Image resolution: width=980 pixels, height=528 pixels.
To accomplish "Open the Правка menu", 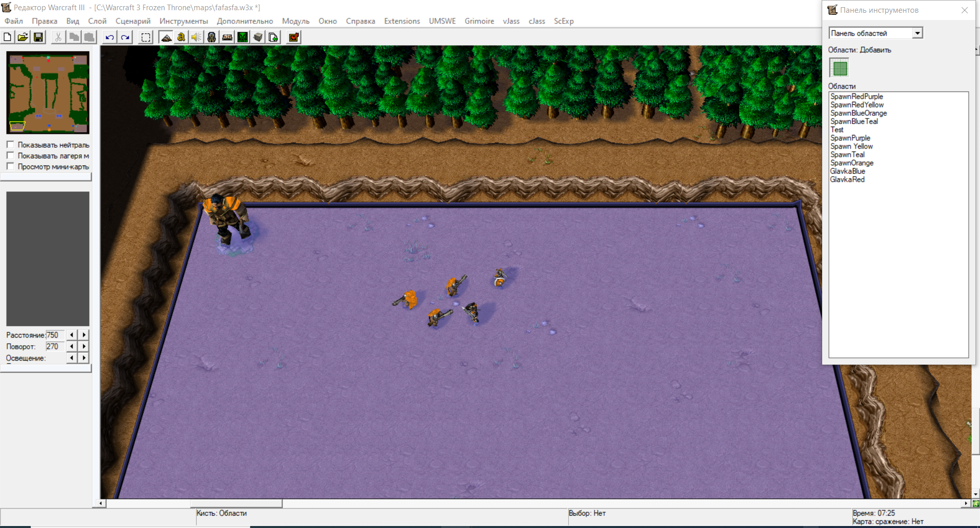I will [x=44, y=21].
